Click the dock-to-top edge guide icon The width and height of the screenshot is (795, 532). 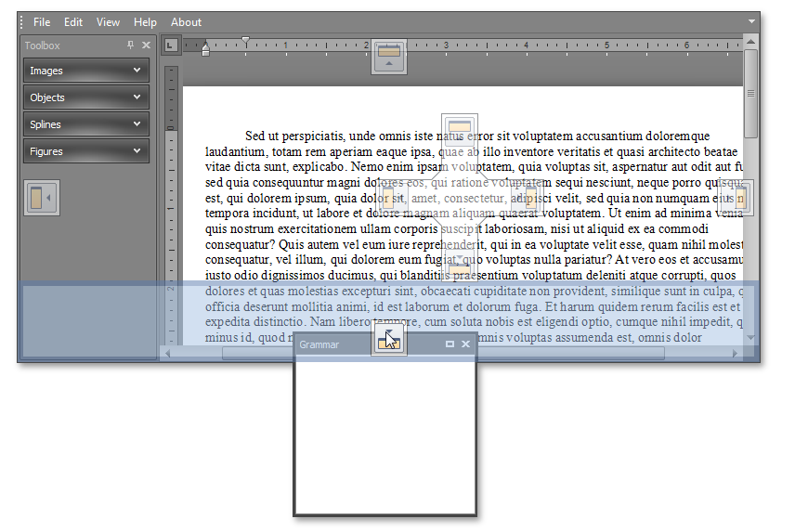coord(389,57)
